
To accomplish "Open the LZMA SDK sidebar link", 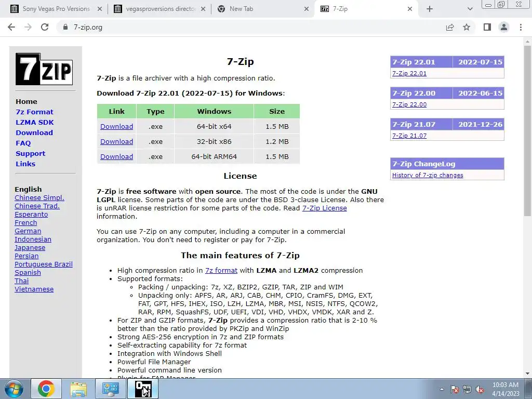I will [x=35, y=122].
